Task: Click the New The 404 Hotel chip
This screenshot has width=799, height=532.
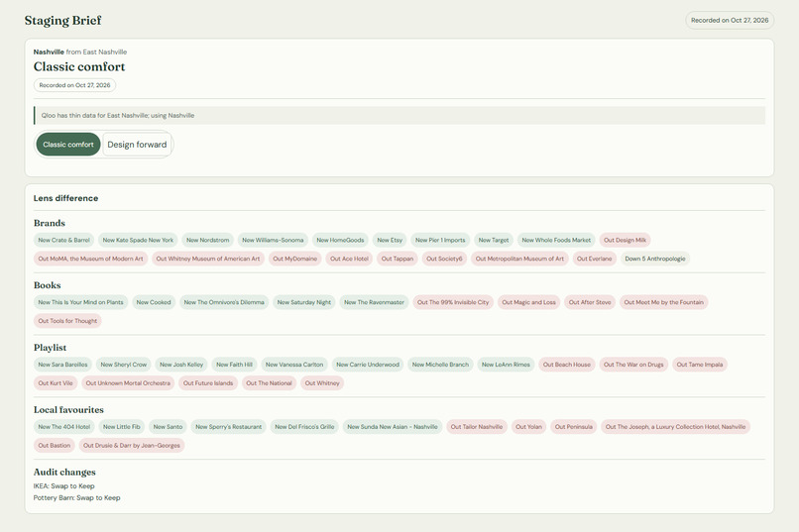Action: click(x=64, y=427)
